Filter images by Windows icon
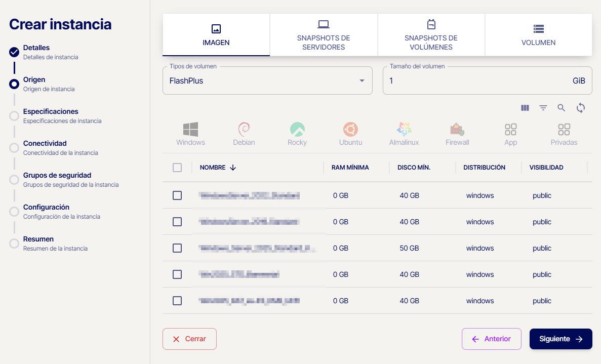This screenshot has height=364, width=601. pos(190,134)
